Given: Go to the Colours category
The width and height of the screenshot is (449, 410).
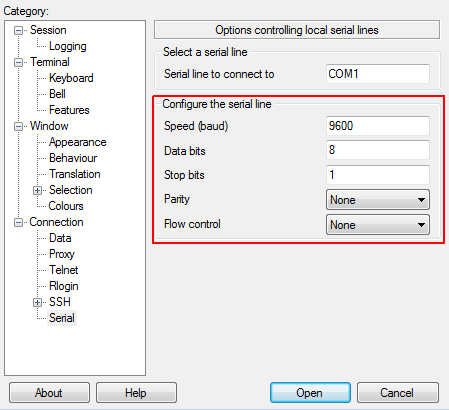Looking at the screenshot, I should click(66, 206).
